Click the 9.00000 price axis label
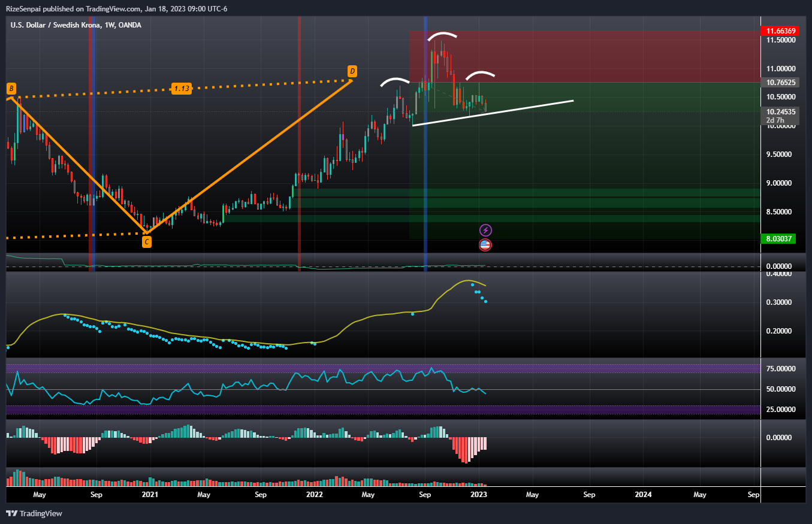 780,183
